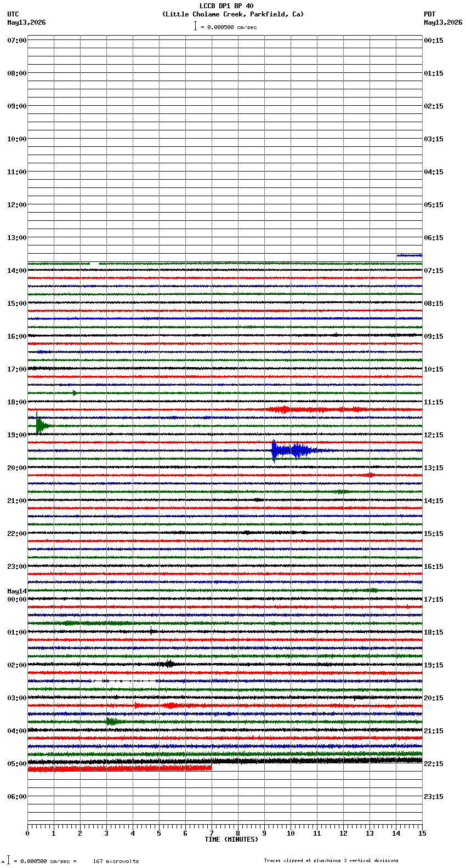Click the '0' tick label on the time axis
466x868 pixels.
(x=27, y=833)
